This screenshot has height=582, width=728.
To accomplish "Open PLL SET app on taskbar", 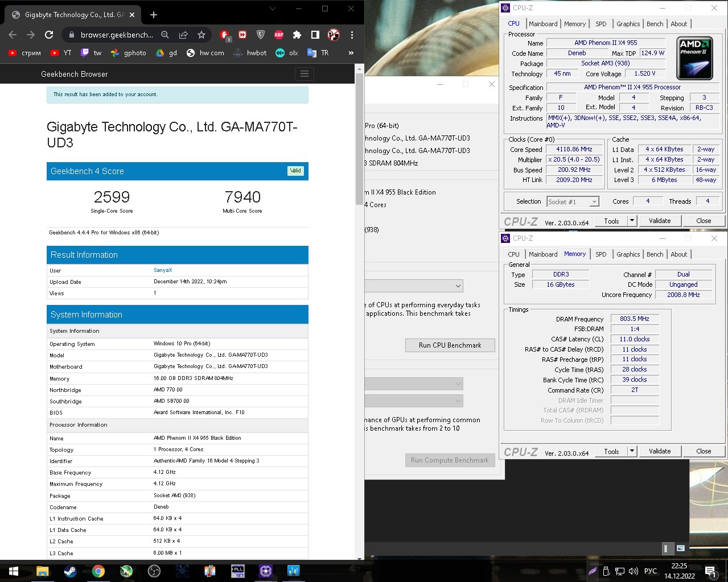I will [238, 571].
